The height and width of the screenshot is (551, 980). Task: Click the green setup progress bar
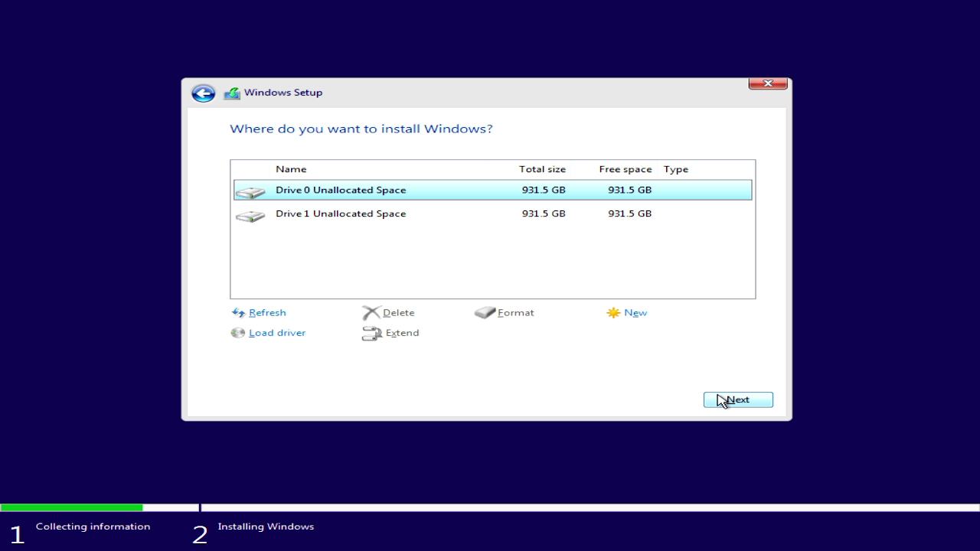71,507
